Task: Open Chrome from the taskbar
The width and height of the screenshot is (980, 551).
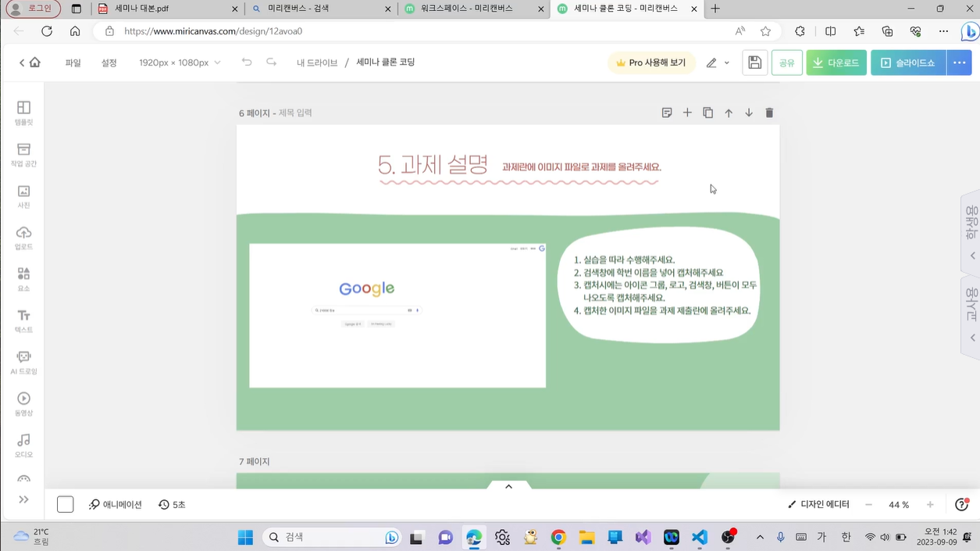Action: (558, 537)
